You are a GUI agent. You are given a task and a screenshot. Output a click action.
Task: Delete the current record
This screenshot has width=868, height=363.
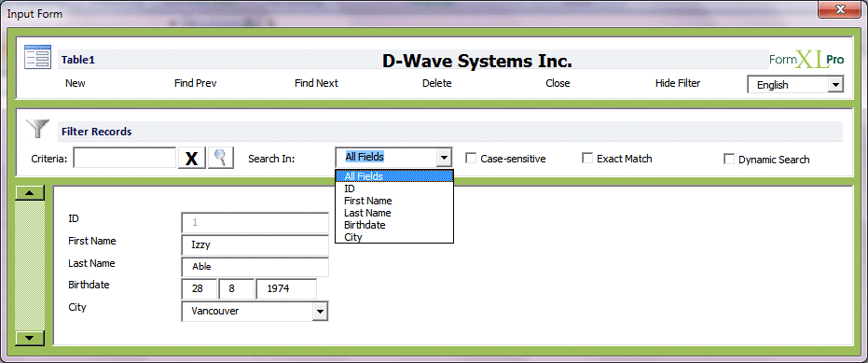pos(436,83)
